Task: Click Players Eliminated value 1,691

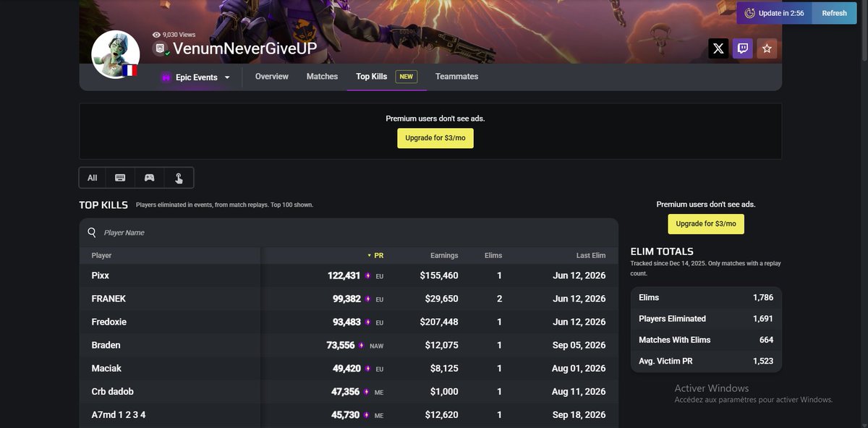Action: point(763,318)
